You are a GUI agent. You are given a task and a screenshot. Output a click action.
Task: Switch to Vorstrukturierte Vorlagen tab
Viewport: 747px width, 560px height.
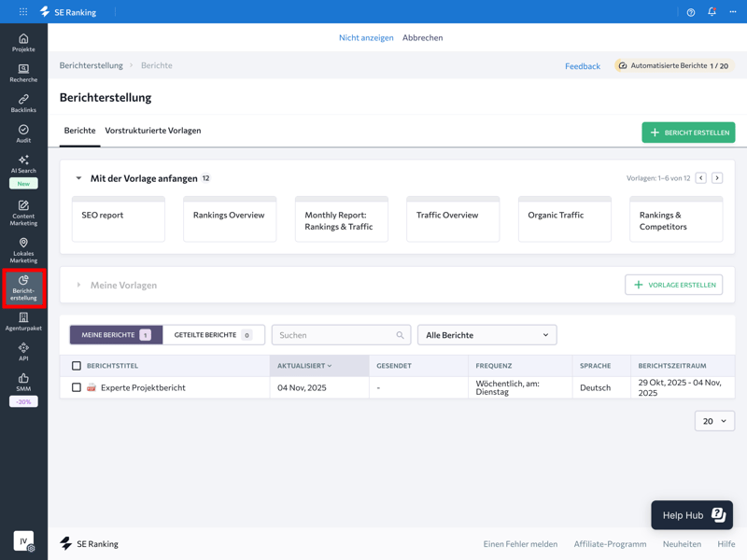(x=153, y=131)
